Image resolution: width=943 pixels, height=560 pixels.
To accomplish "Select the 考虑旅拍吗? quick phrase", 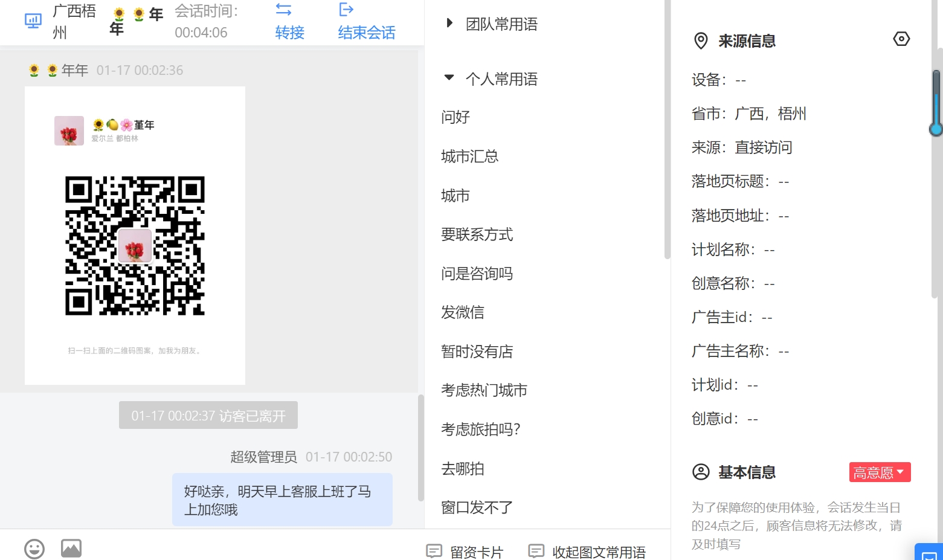I will 481,430.
